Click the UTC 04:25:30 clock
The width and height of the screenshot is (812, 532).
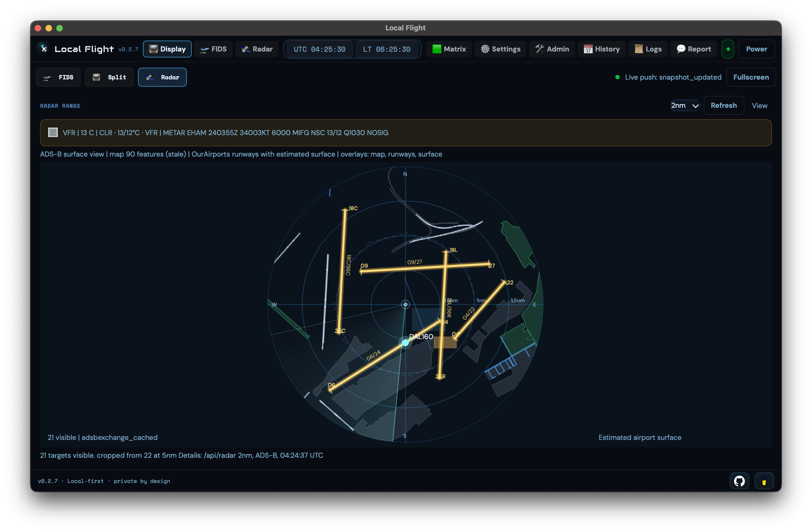tap(319, 49)
